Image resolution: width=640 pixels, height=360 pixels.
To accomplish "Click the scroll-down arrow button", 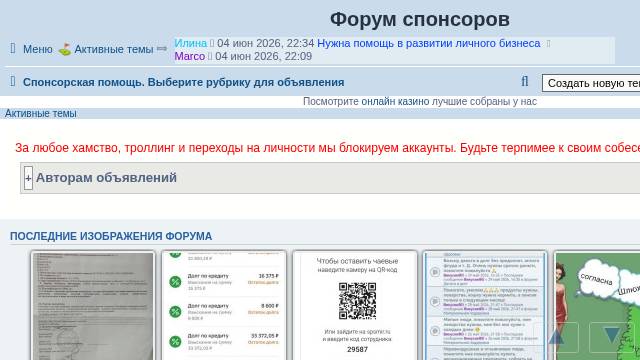I will click(612, 337).
